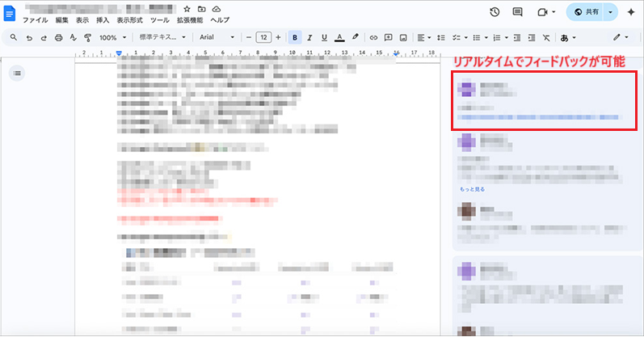Open the 標準テキス paragraph style dropdown
Screen dimensions: 644x337
[162, 37]
